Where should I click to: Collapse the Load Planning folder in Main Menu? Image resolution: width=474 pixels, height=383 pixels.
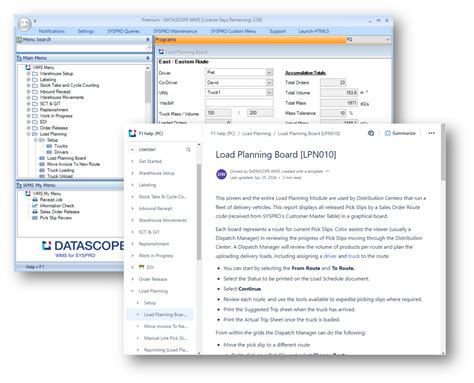(x=29, y=134)
